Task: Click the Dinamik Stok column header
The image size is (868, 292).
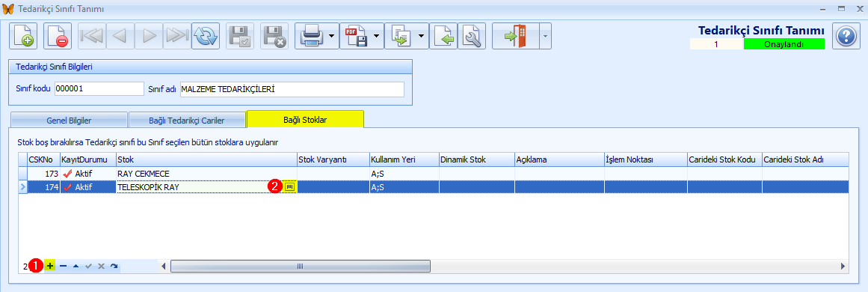Action: (477, 159)
